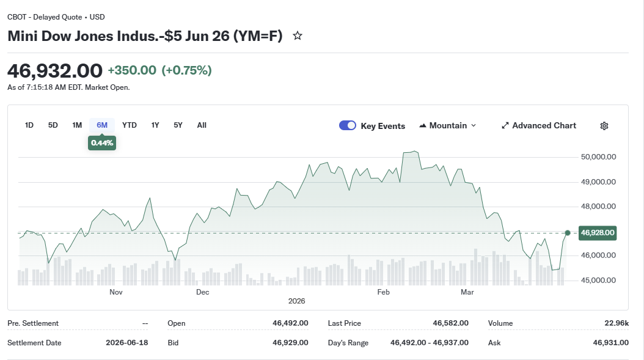The image size is (644, 360).
Task: Select the 5D range tab
Action: 53,125
